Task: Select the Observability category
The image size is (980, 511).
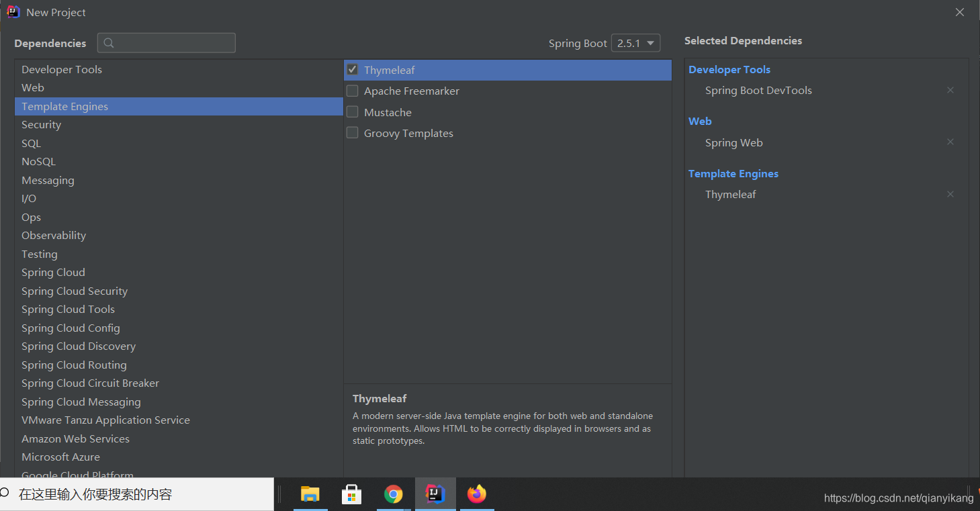Action: [x=179, y=235]
